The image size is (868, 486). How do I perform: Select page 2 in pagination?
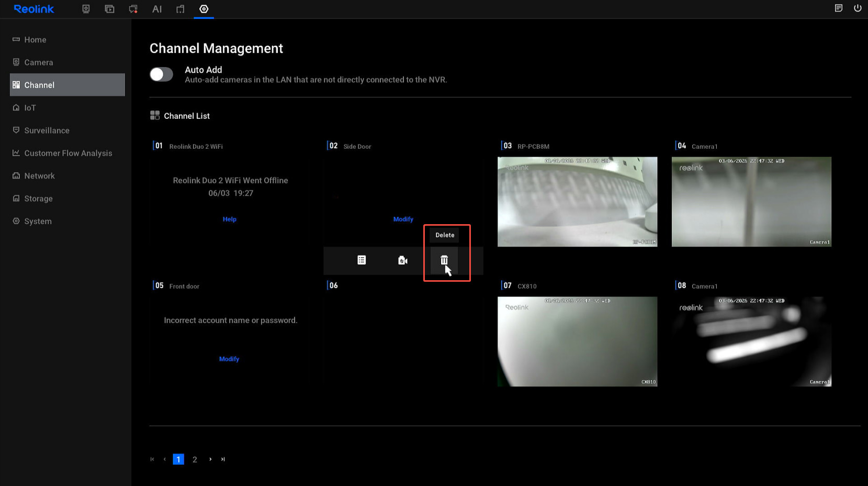195,459
